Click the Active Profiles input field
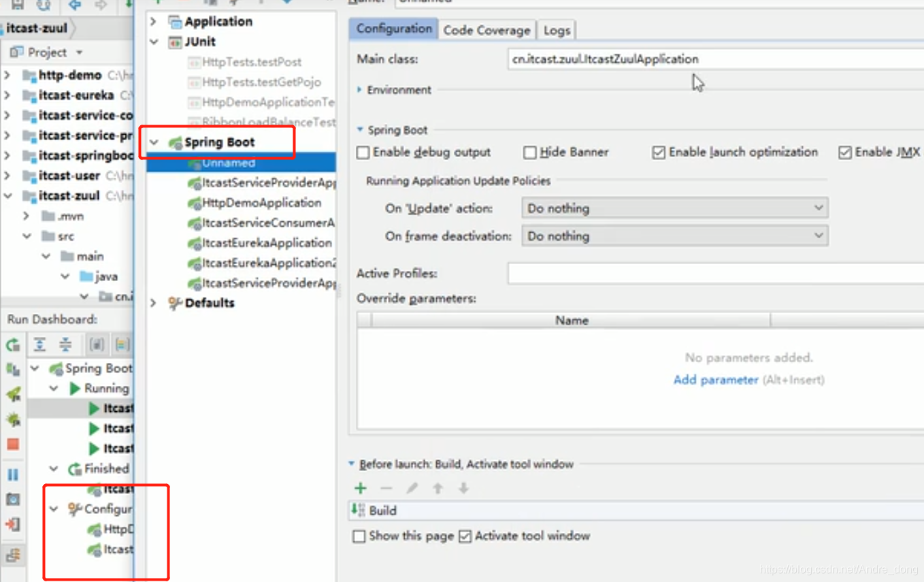The height and width of the screenshot is (582, 924). (x=715, y=274)
